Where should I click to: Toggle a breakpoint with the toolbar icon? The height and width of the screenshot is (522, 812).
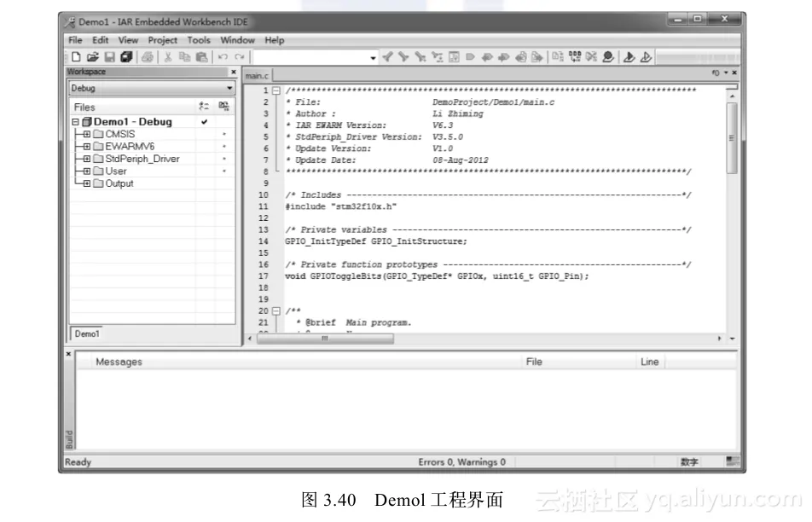pyautogui.click(x=608, y=57)
